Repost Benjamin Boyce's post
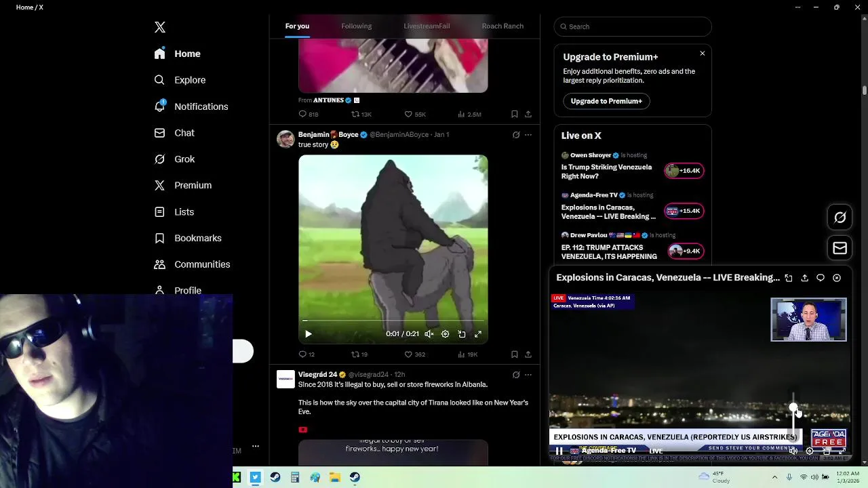The height and width of the screenshot is (488, 868). (x=359, y=354)
